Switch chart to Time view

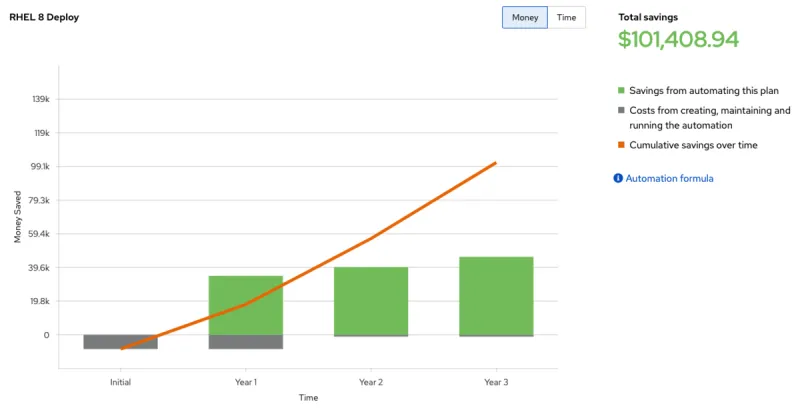coord(566,17)
